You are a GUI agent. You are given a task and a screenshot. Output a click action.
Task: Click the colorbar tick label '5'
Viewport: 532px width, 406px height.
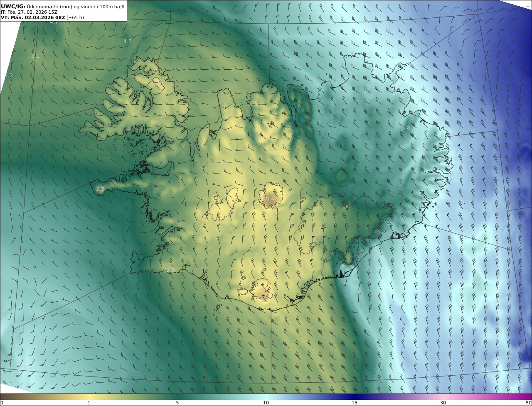tap(177, 403)
